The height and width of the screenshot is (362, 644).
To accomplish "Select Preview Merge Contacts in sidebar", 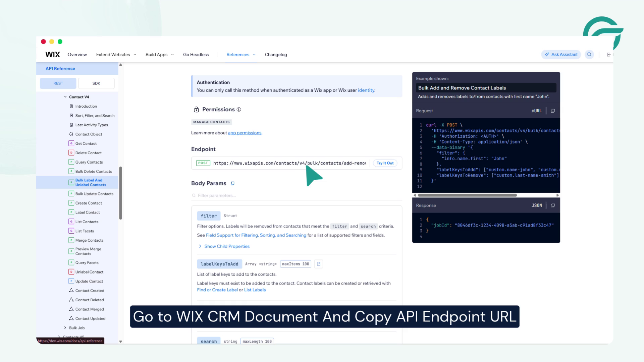I will tap(88, 251).
